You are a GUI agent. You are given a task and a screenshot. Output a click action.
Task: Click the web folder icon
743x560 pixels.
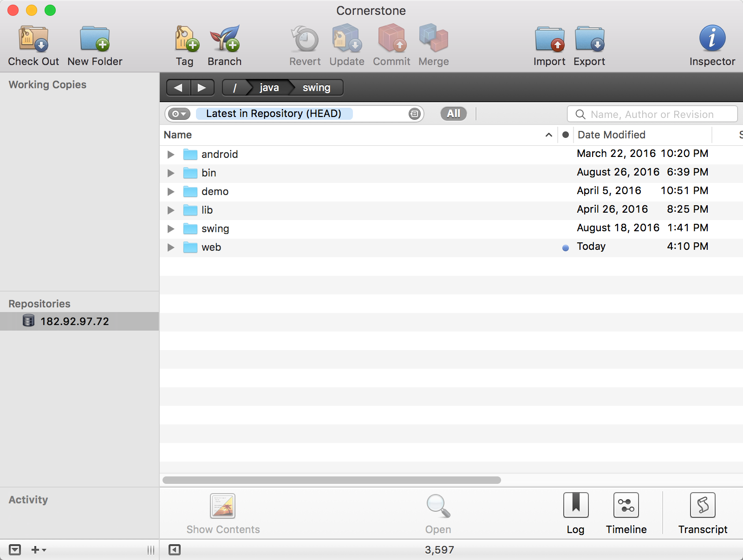(190, 247)
